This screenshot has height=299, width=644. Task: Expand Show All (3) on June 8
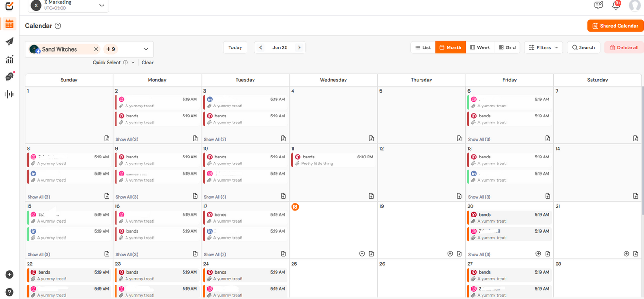point(39,197)
